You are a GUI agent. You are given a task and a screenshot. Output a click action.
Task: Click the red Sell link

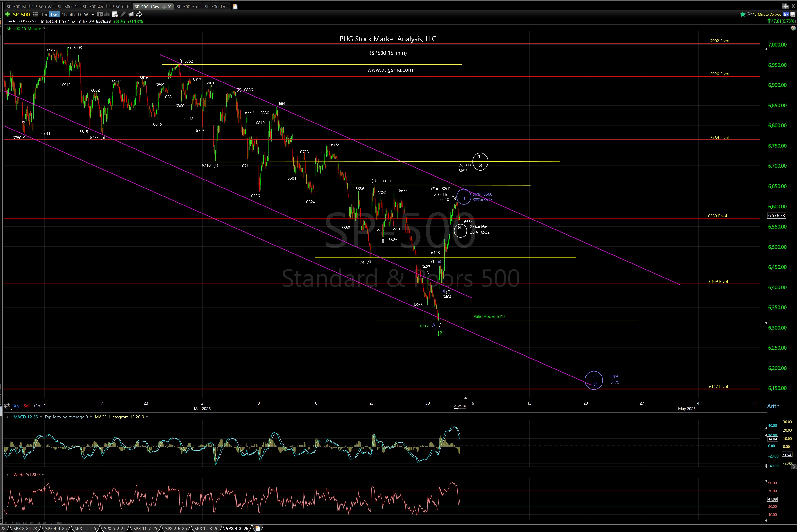(x=27, y=406)
